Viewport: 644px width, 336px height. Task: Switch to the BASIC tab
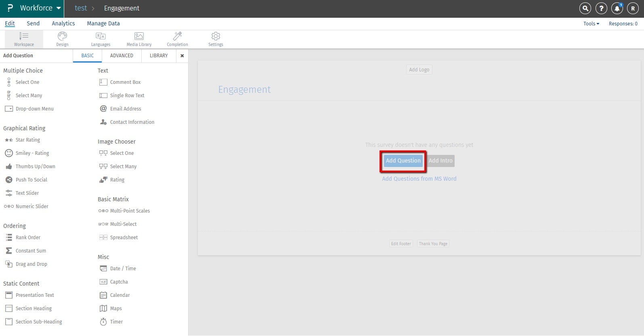pyautogui.click(x=88, y=56)
